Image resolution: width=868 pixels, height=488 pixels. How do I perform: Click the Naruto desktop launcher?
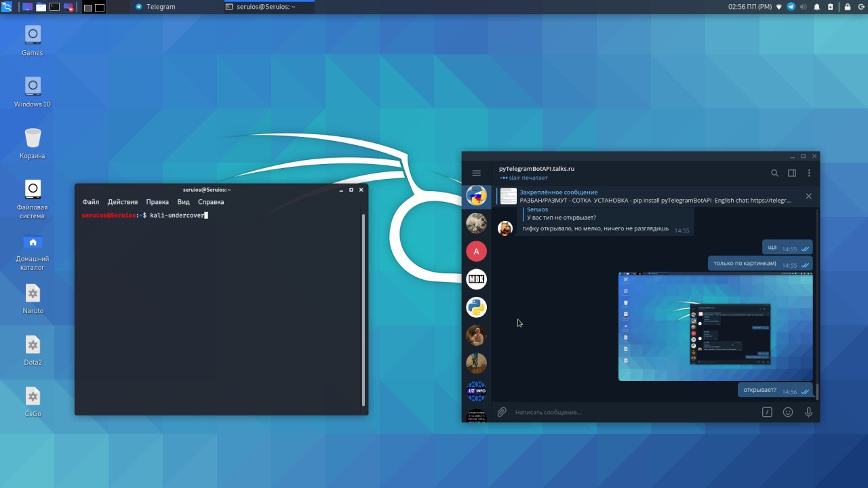[32, 299]
